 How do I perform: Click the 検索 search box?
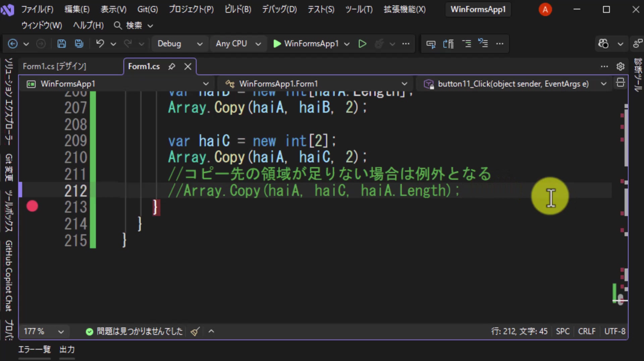[133, 25]
